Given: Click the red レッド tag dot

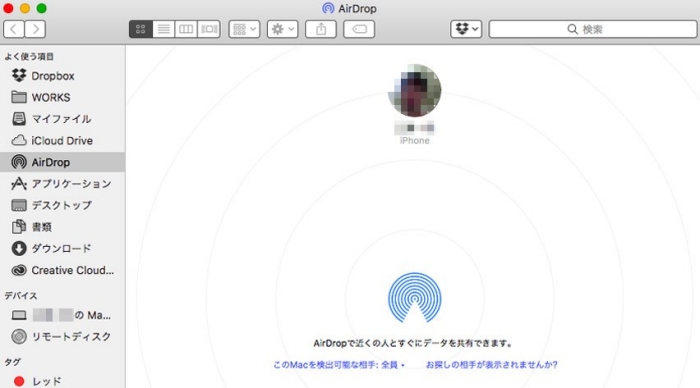Looking at the screenshot, I should coord(19,381).
